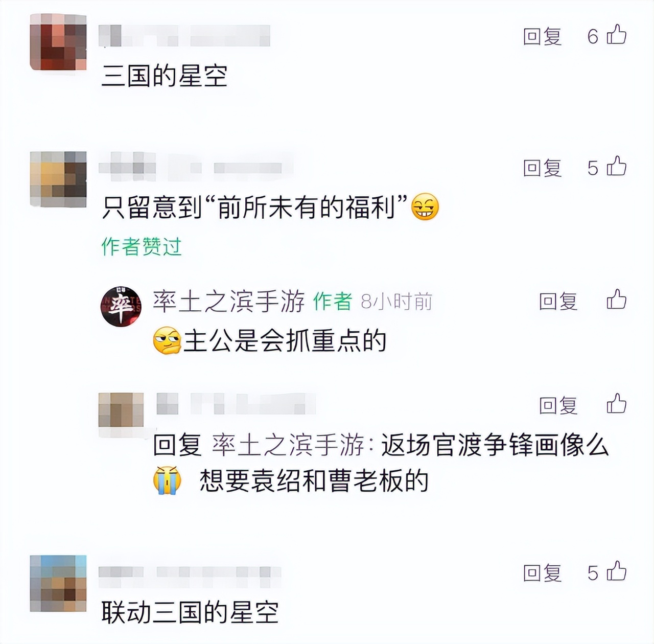The width and height of the screenshot is (654, 644).
Task: Reply to the '联动三国的星空' comment
Action: pos(542,573)
